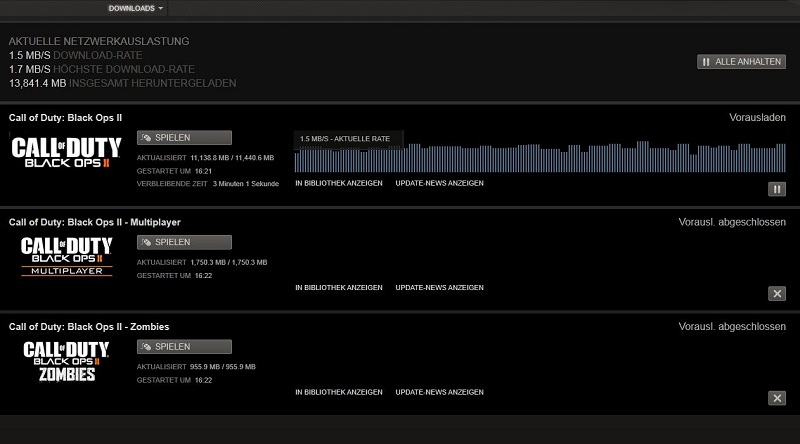The width and height of the screenshot is (800, 444).
Task: Open Black Ops II UPDATE-NEWS ANZEIGEN link
Action: (x=439, y=183)
